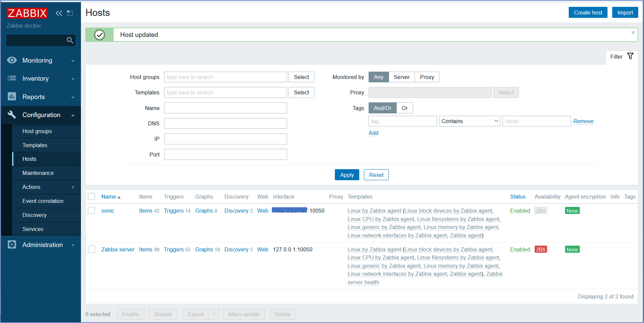This screenshot has width=644, height=323.
Task: Choose And/Or tag evaluation
Action: [383, 108]
